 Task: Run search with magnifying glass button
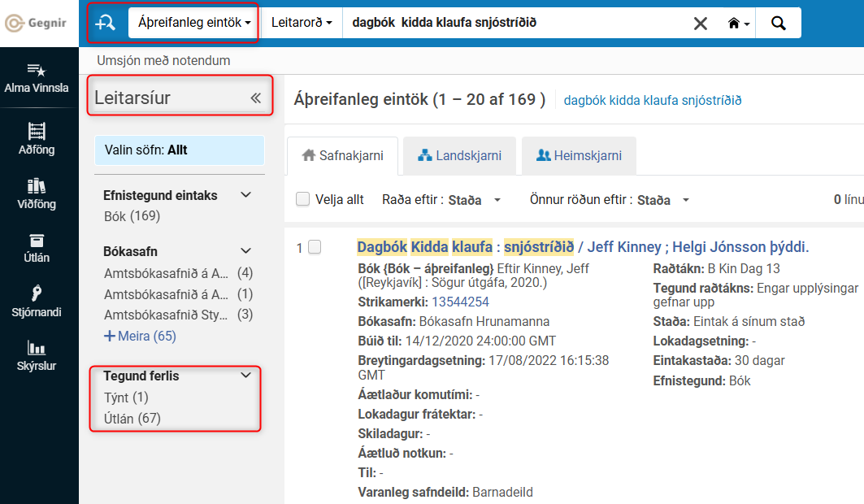[x=778, y=23]
